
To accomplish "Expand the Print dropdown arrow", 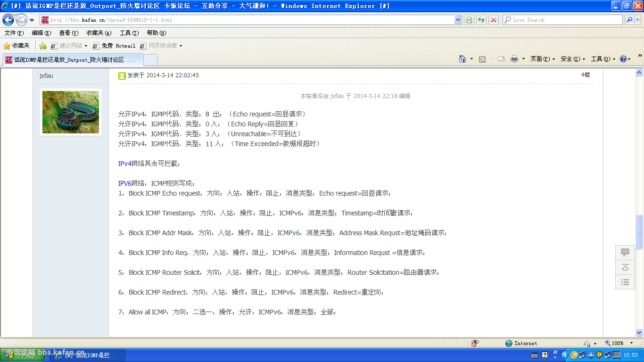I will [523, 59].
